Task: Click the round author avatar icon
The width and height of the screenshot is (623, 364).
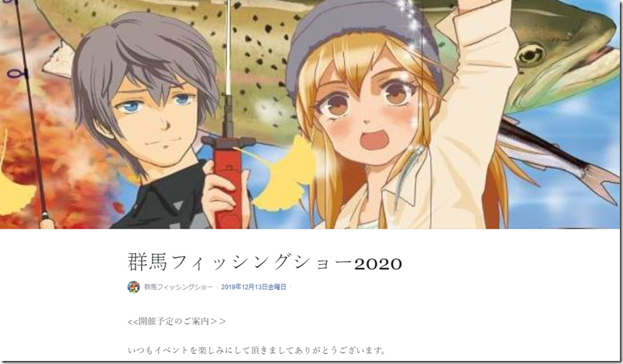Action: (133, 287)
